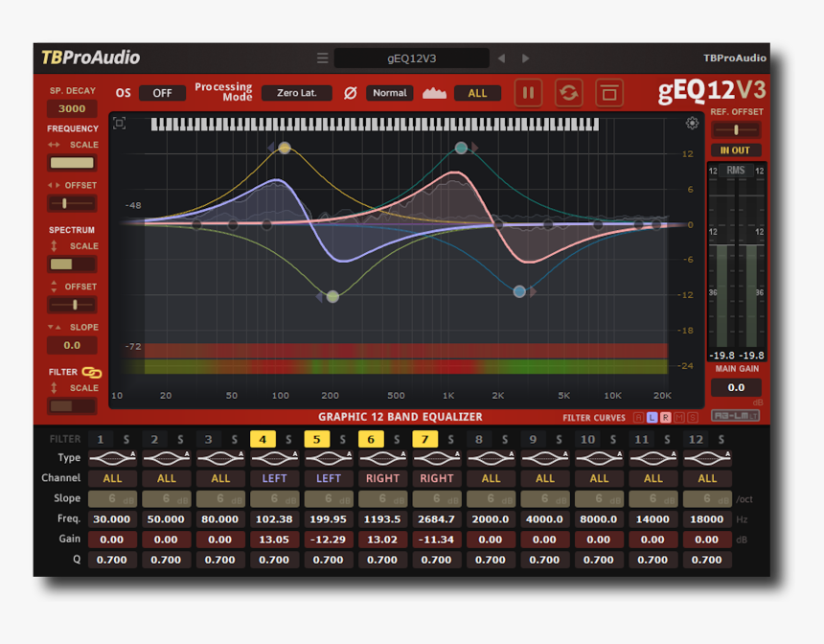Click the pause icon in the top toolbar
Viewport: 824px width, 644px height.
(528, 92)
